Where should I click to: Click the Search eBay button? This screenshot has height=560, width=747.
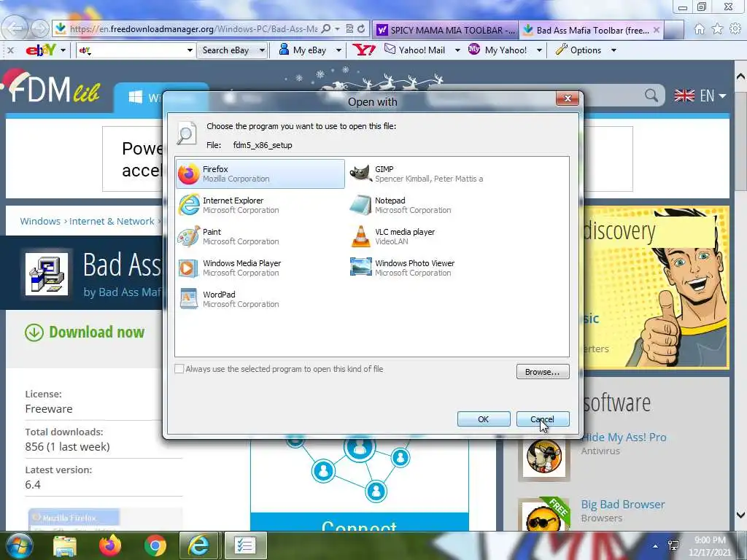click(226, 50)
